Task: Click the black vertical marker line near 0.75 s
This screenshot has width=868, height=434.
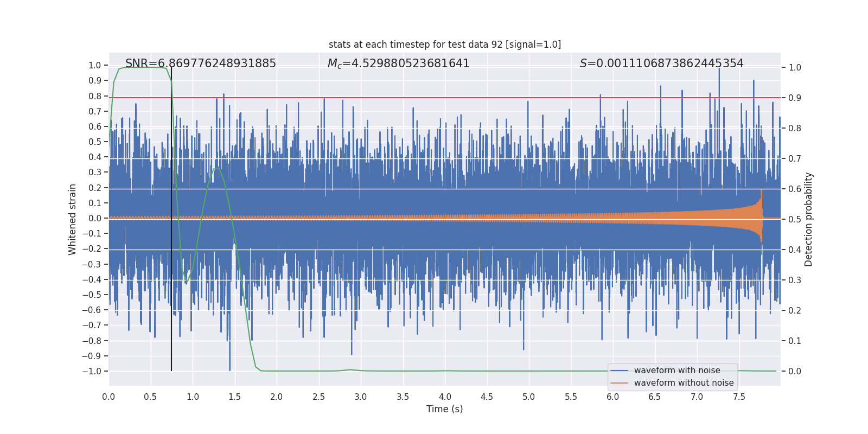Action: [171, 219]
